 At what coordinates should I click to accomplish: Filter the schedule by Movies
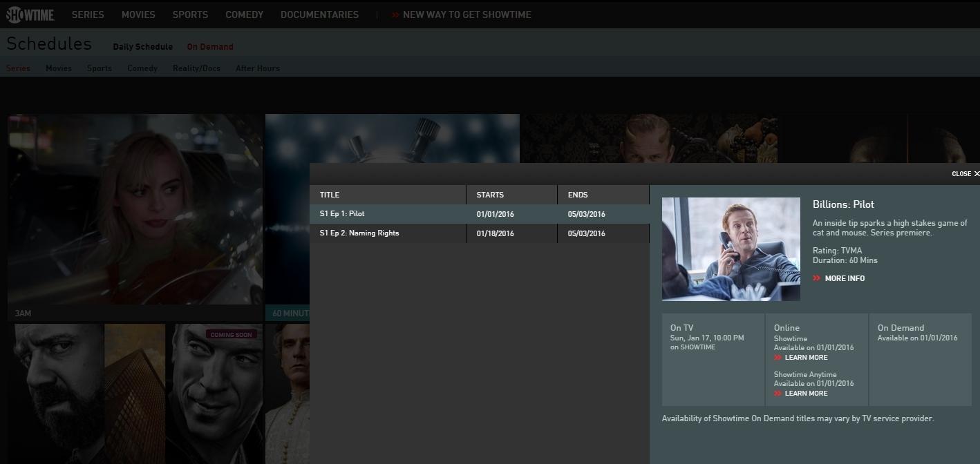coord(59,68)
